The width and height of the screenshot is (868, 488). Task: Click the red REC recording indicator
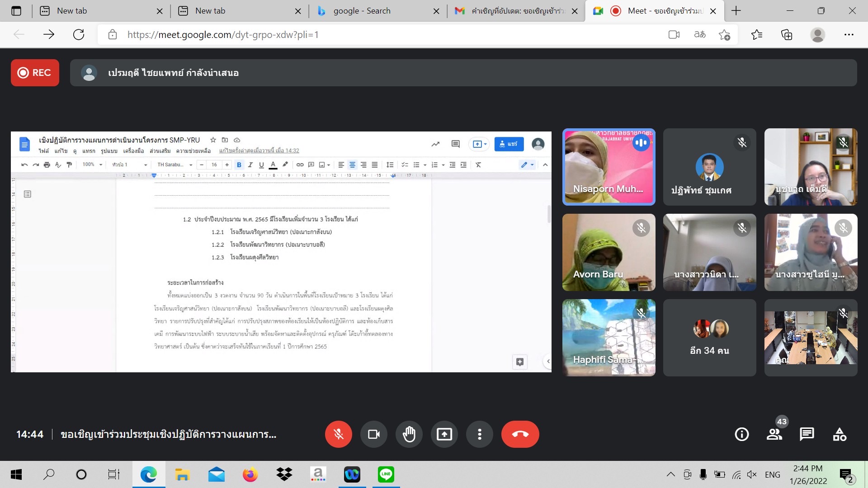click(35, 73)
